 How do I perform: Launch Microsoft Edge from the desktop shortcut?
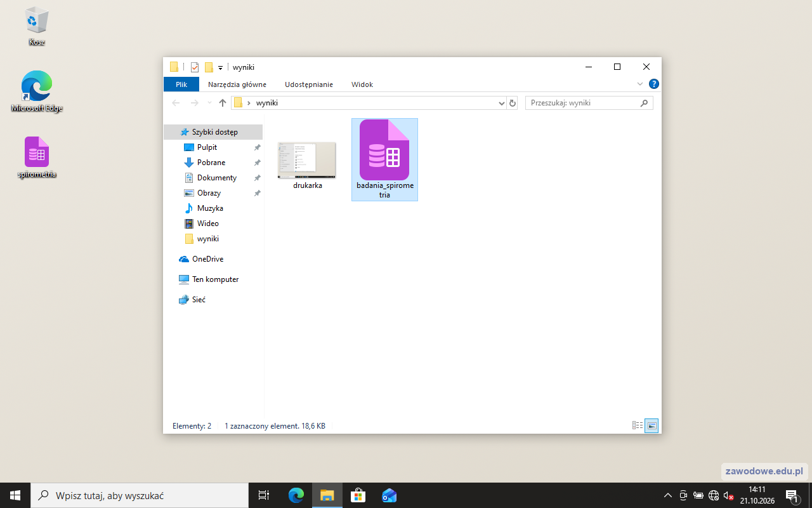click(x=37, y=91)
